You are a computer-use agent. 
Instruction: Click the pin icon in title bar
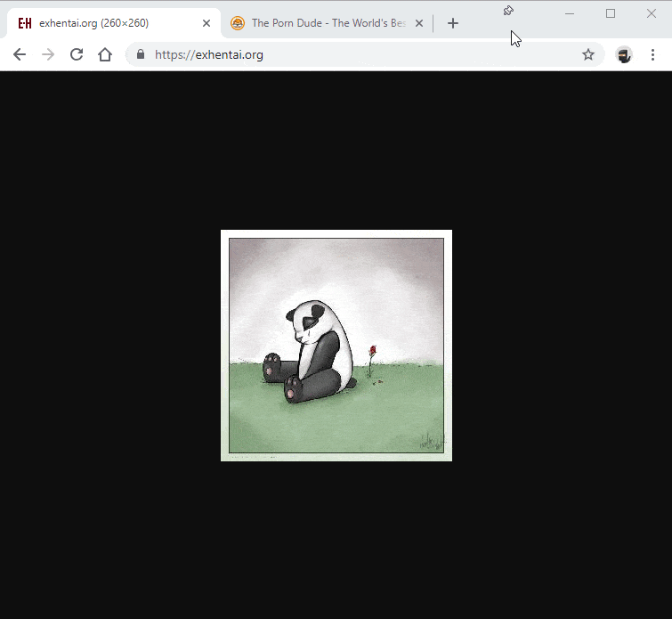[x=508, y=11]
